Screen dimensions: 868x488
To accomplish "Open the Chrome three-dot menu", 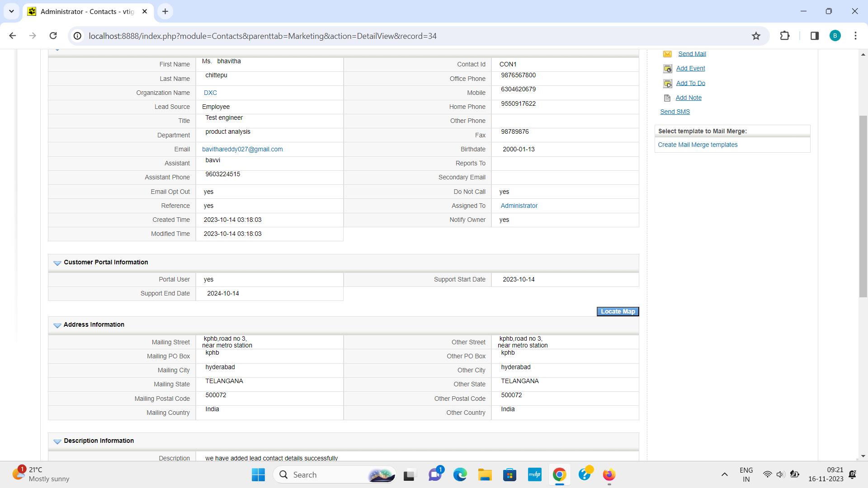I will point(855,36).
